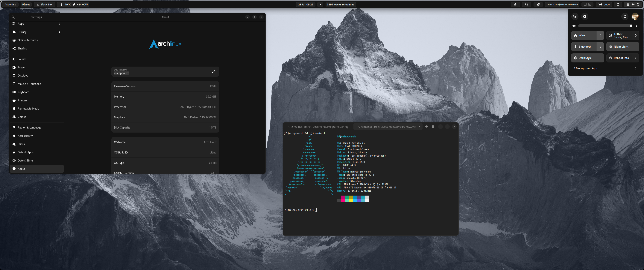Click the XMR and SWEAT price ticker

coord(562,4)
